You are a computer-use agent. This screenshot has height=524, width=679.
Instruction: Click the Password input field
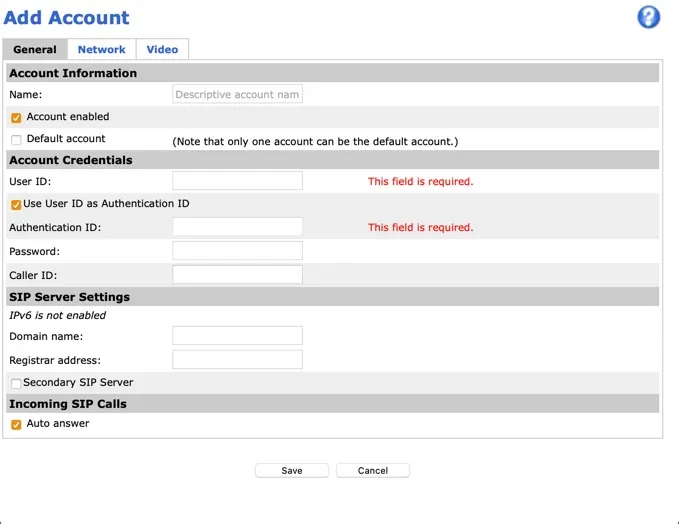click(x=237, y=250)
